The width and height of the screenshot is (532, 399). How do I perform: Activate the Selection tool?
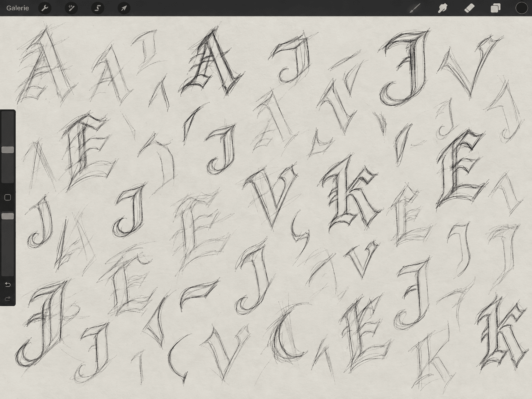pyautogui.click(x=98, y=8)
